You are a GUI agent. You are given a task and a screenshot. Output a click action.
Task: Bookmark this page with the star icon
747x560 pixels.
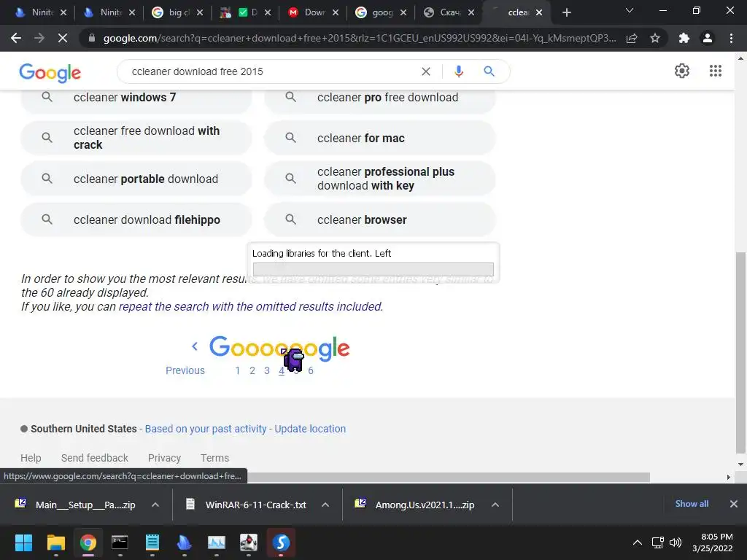pos(655,38)
